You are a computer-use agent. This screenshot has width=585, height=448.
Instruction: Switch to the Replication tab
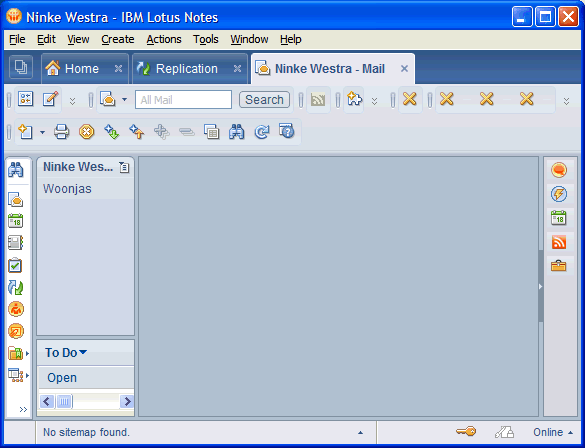click(187, 69)
